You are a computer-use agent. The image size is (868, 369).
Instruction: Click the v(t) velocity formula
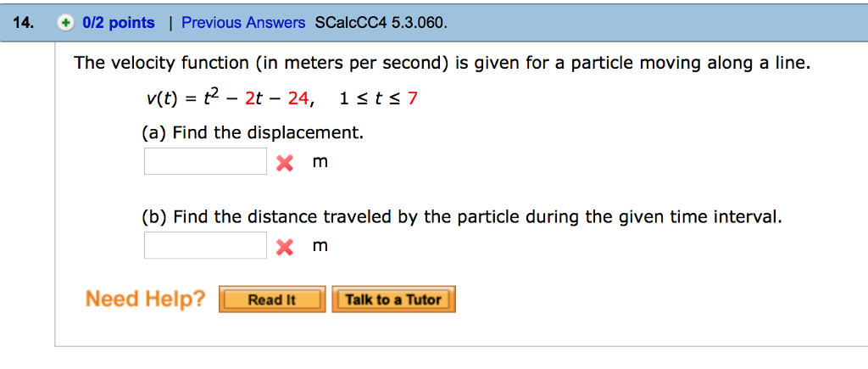(x=226, y=98)
